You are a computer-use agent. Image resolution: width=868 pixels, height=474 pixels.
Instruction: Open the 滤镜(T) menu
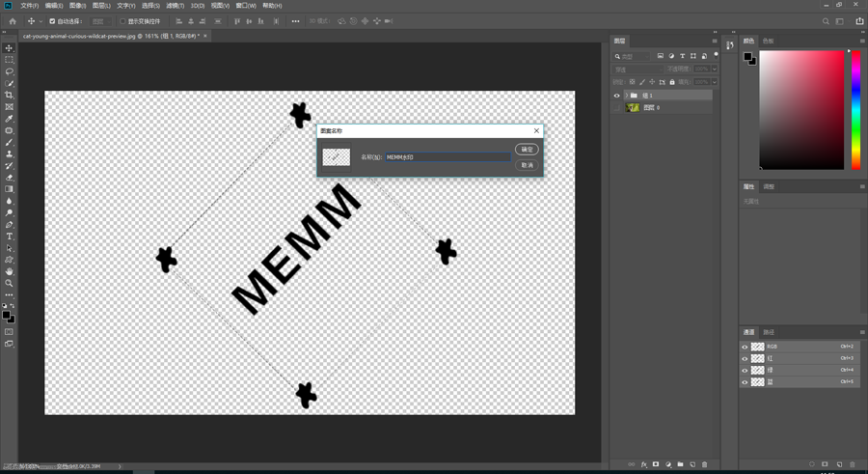(175, 6)
